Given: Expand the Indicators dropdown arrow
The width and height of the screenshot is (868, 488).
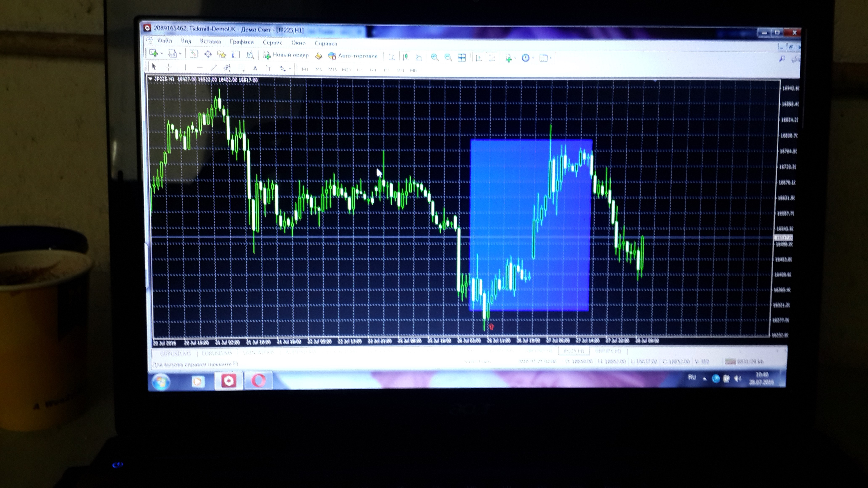Looking at the screenshot, I should (x=515, y=58).
